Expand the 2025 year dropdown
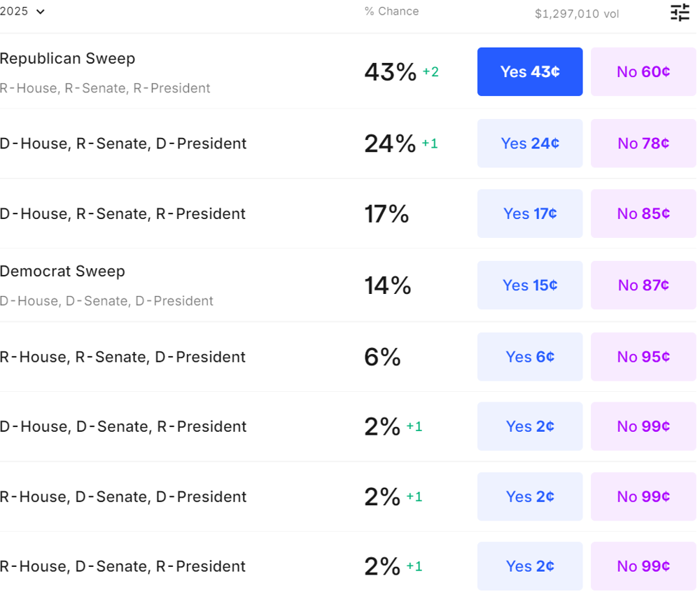This screenshot has height=597, width=700. pyautogui.click(x=22, y=11)
